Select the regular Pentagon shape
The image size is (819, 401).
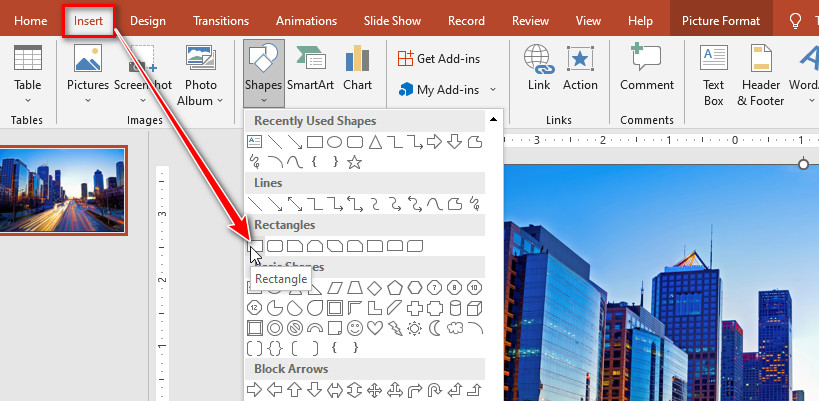coord(395,287)
